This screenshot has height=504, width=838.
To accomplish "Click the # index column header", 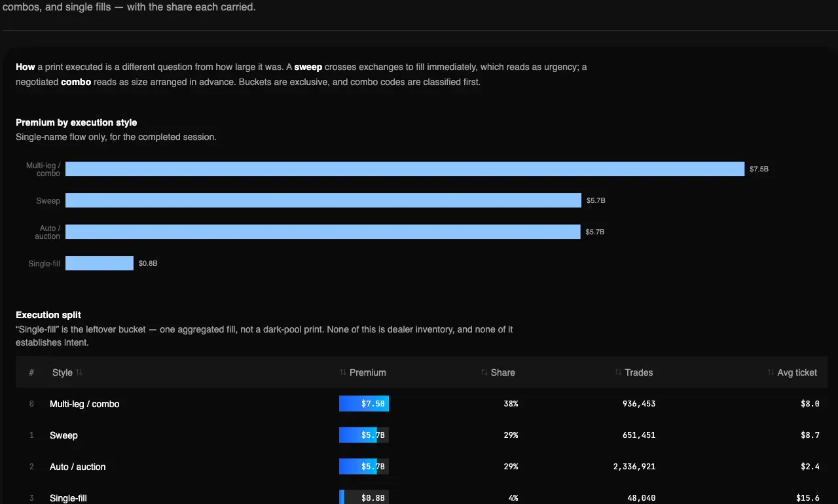I will coord(31,372).
